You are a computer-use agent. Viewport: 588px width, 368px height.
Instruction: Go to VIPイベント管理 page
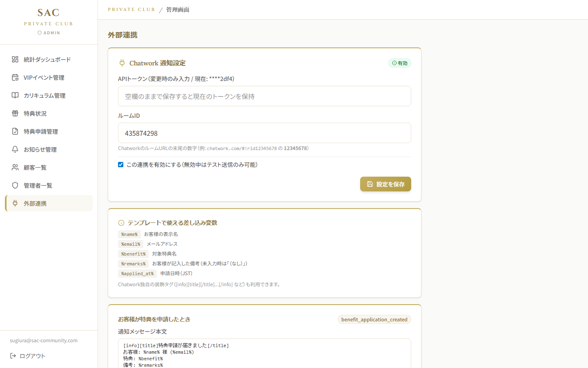coord(49,77)
